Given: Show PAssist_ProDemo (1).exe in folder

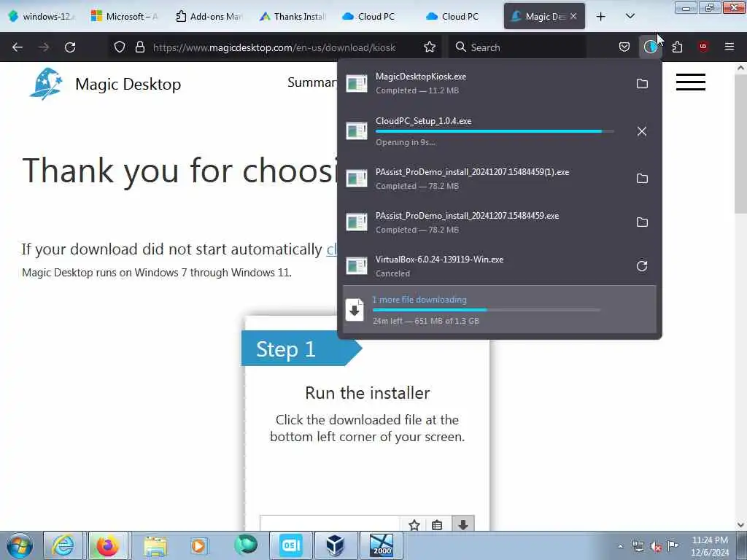Looking at the screenshot, I should click(x=642, y=179).
